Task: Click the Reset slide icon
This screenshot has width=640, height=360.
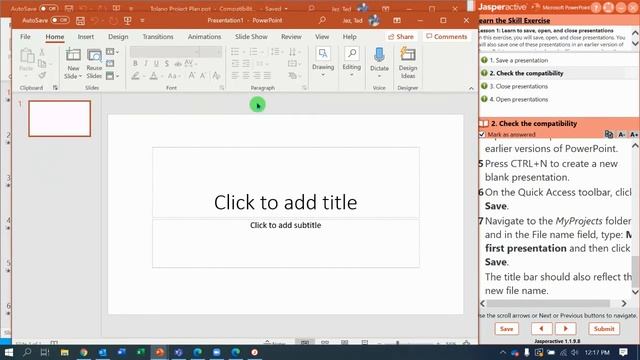Action: pyautogui.click(x=110, y=64)
